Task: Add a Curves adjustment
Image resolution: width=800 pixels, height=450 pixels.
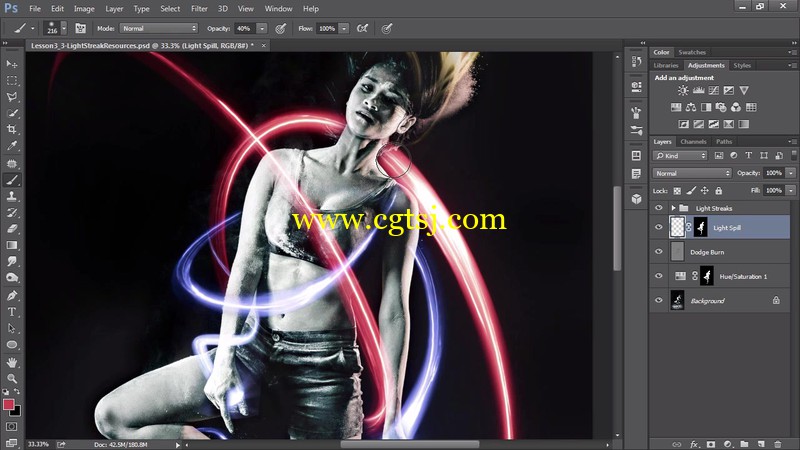Action: tap(713, 90)
